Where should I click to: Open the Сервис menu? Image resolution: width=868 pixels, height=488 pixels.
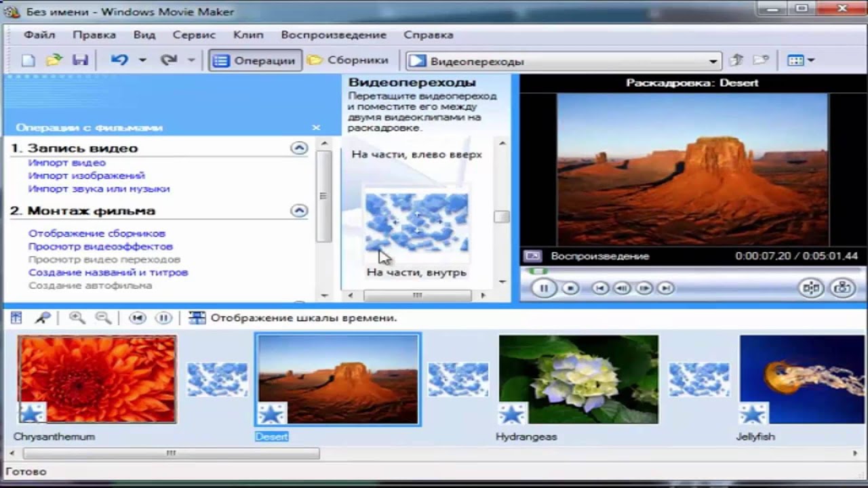pyautogui.click(x=193, y=35)
